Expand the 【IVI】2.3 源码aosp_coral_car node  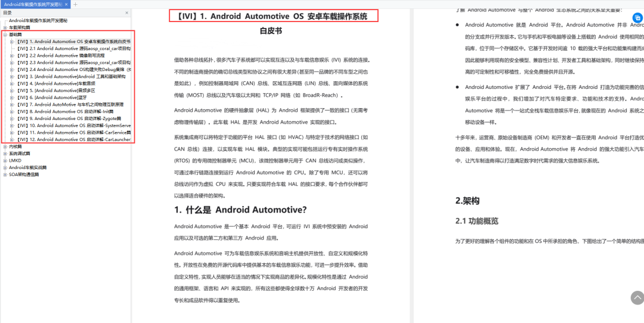(11, 62)
